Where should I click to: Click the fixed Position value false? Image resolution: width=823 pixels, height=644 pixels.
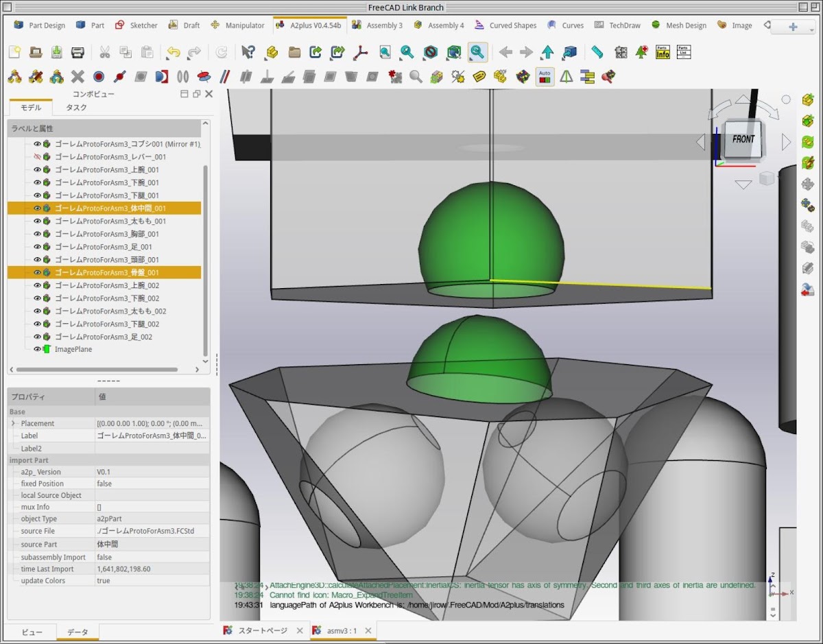(152, 484)
